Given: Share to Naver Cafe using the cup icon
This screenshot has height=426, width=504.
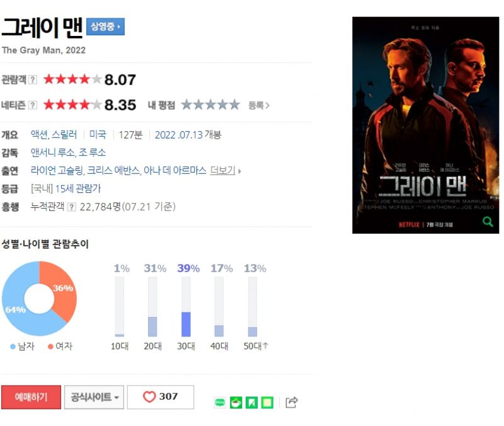Looking at the screenshot, I should click(x=236, y=403).
